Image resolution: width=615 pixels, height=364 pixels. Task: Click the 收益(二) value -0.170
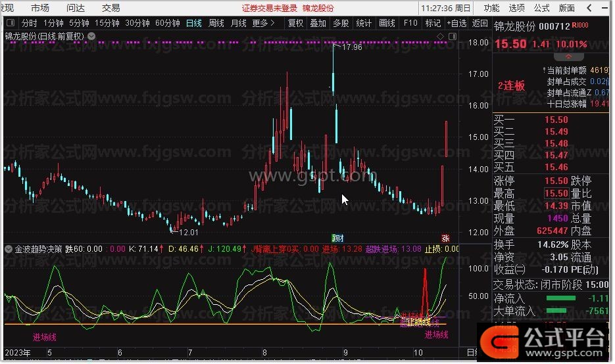pyautogui.click(x=554, y=269)
